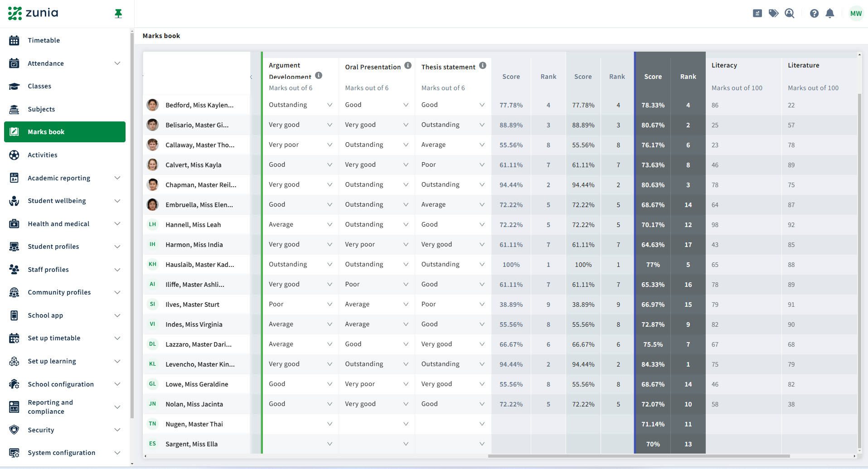Toggle the sidebar pin icon
The image size is (868, 469).
click(x=118, y=14)
